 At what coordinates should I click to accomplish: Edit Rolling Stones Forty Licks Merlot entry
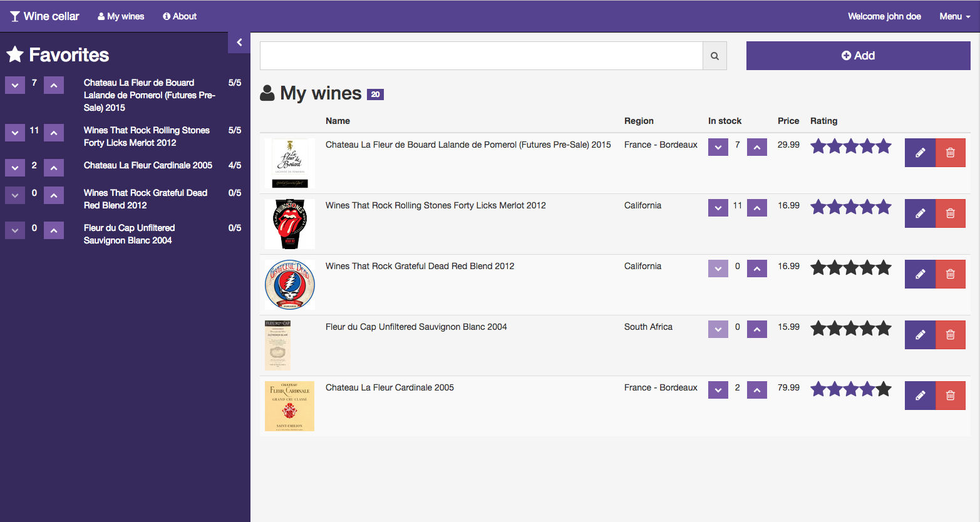[x=920, y=213]
